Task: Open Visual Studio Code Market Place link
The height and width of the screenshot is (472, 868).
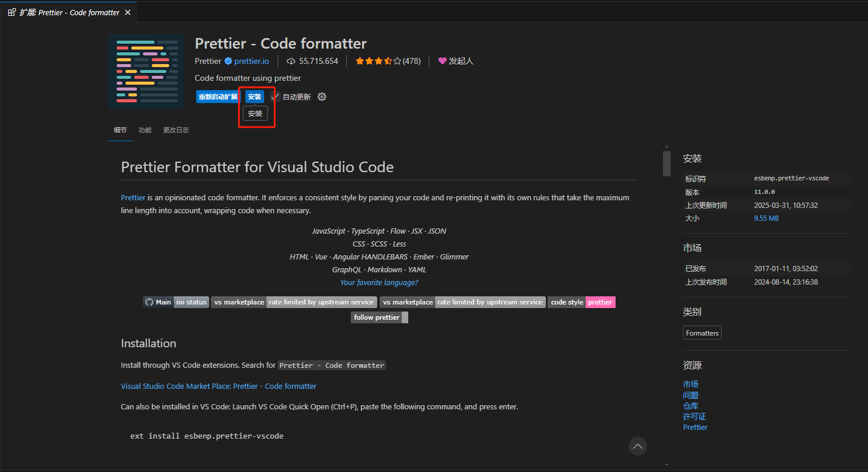Action: [218, 386]
